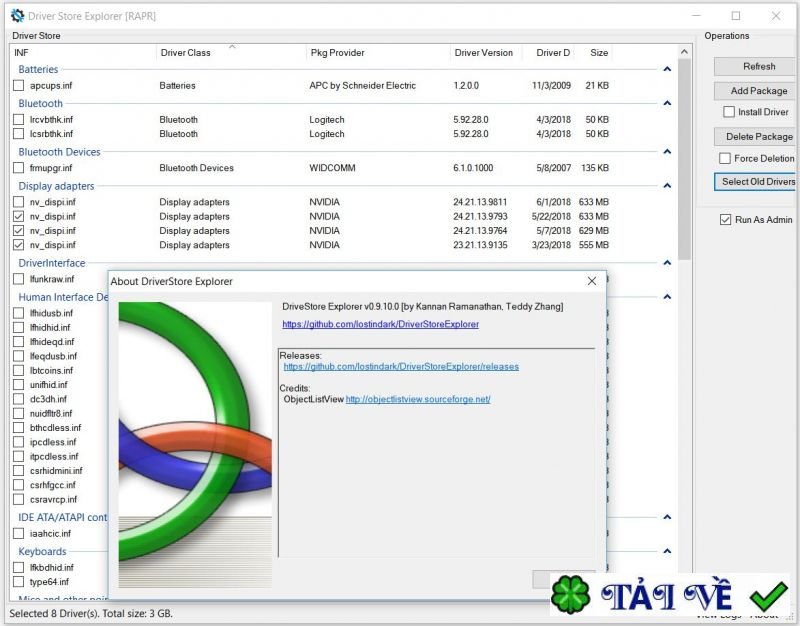Click the Delete Package button
The image size is (800, 626).
755,137
